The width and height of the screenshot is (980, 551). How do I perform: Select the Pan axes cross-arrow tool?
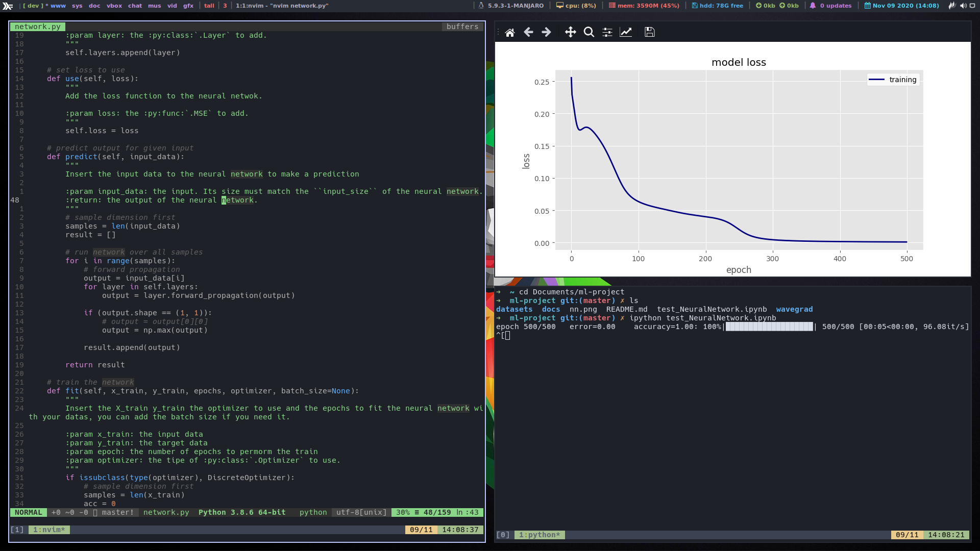point(570,32)
